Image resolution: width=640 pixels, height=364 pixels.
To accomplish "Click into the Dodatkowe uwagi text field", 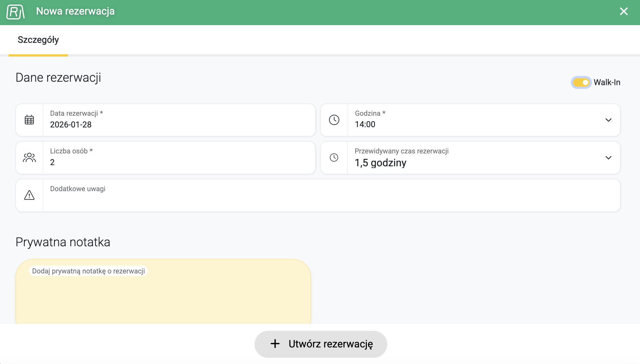I will [331, 200].
